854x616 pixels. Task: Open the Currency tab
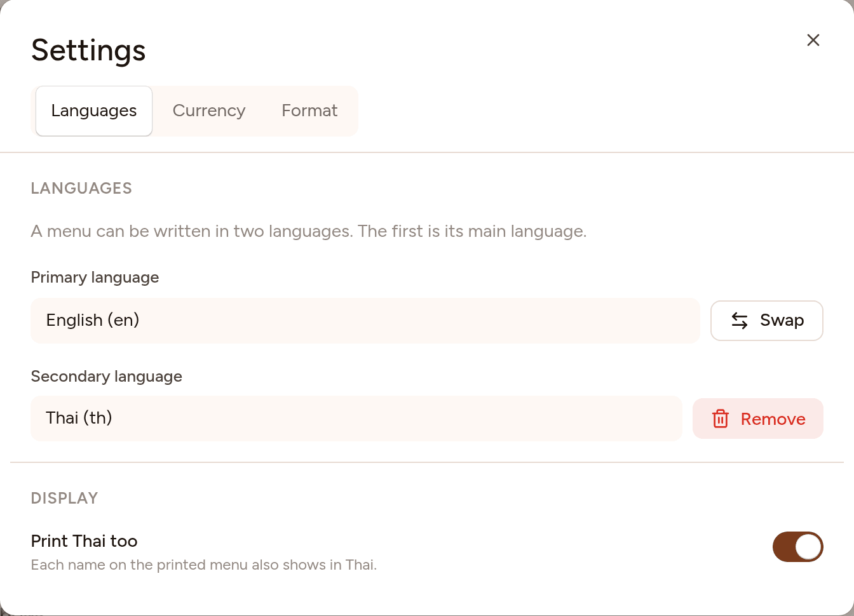[209, 111]
